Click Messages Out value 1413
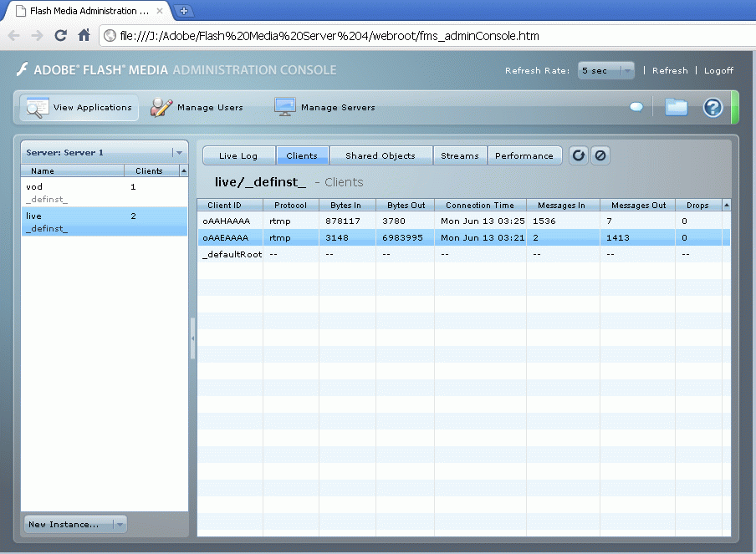The width and height of the screenshot is (756, 554). coord(618,238)
